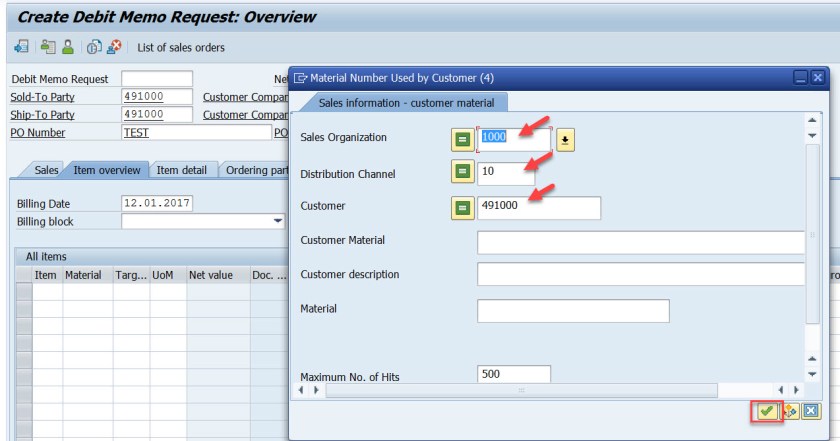Click the green person toolbar icon
The width and height of the screenshot is (840, 441).
tap(68, 47)
